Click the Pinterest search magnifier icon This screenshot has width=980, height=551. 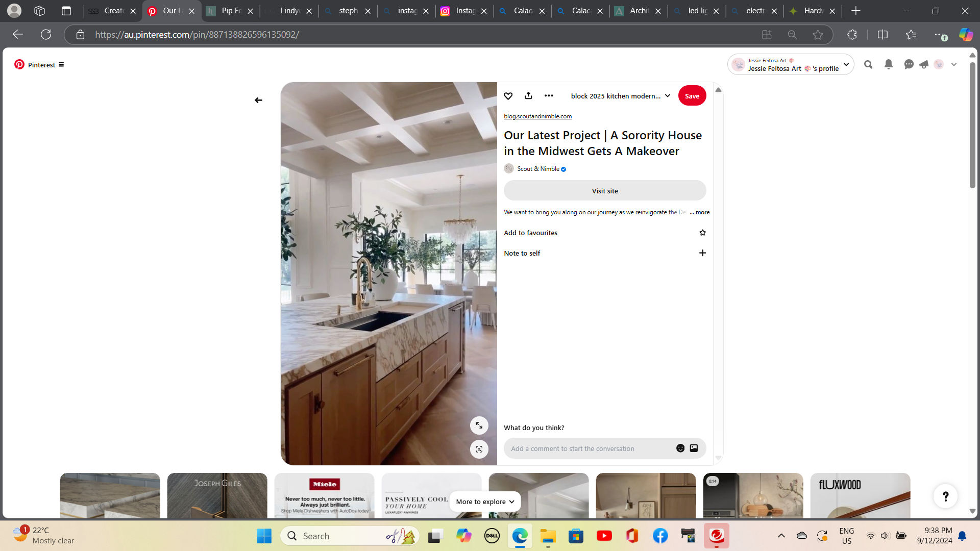868,64
